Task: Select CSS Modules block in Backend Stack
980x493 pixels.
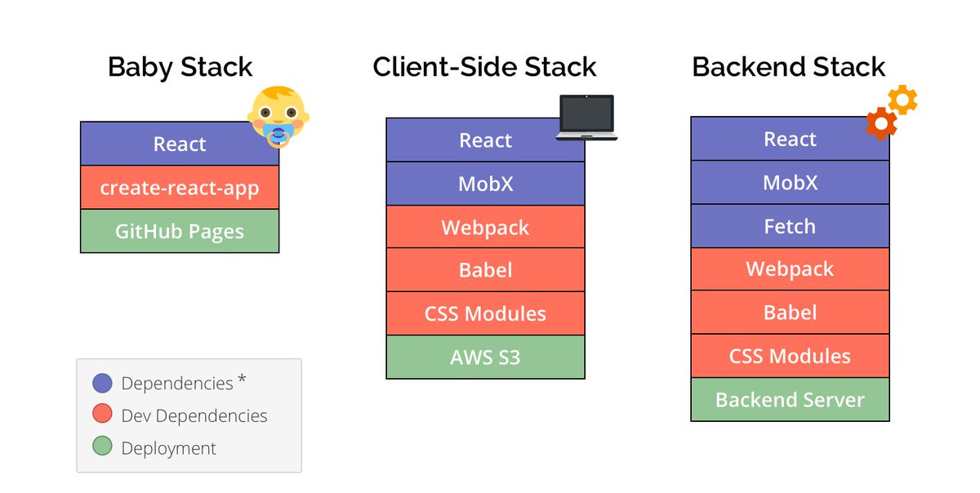Action: 790,356
